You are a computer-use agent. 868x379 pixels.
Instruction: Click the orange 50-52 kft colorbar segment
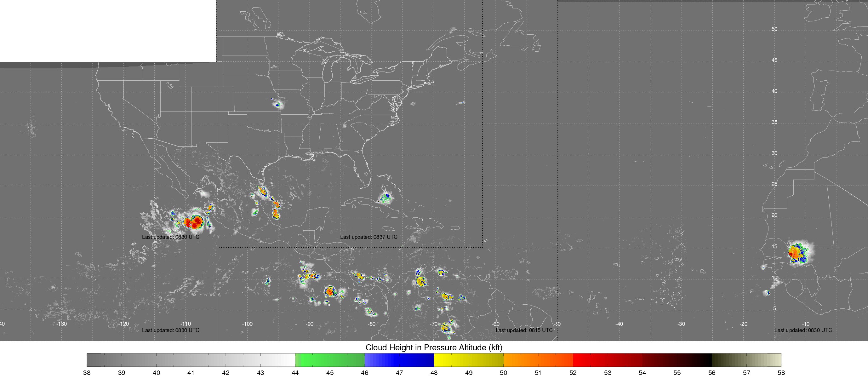538,360
